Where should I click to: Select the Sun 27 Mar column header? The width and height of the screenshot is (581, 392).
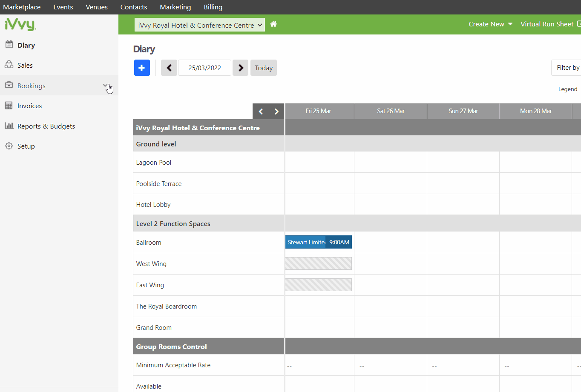[x=463, y=111]
